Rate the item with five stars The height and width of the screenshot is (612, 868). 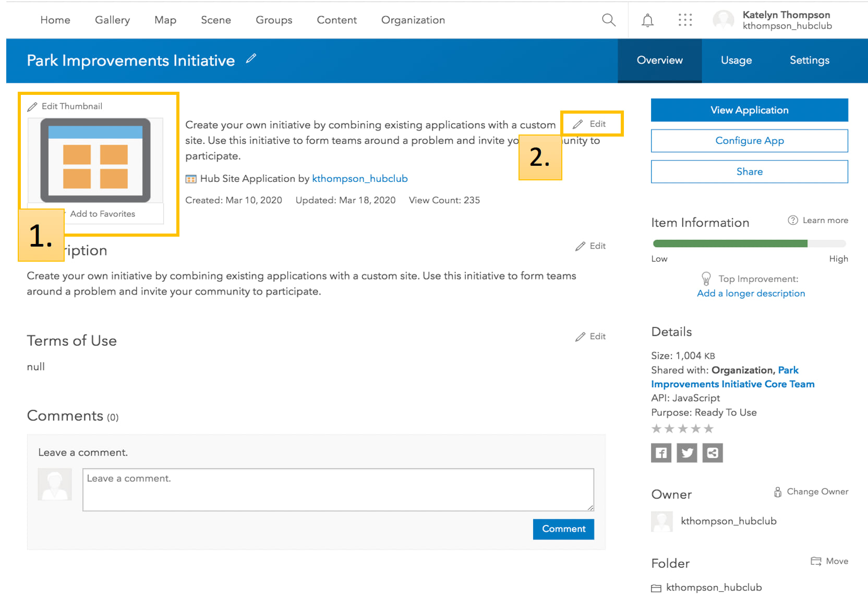(x=708, y=429)
